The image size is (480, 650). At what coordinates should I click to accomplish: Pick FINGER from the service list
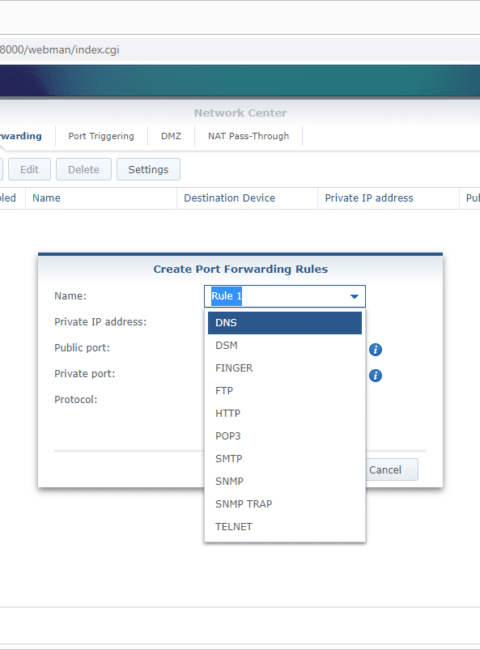[285, 368]
